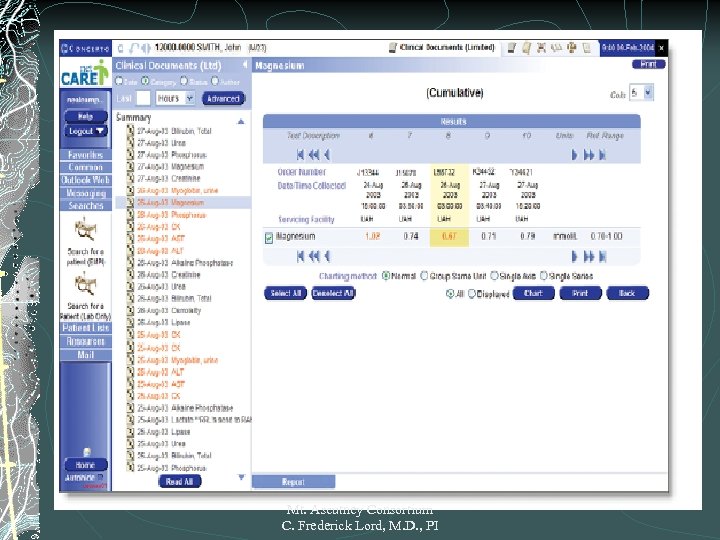Click document icon beside 27-Aug-03 Bilirubin, Total

tap(130, 131)
